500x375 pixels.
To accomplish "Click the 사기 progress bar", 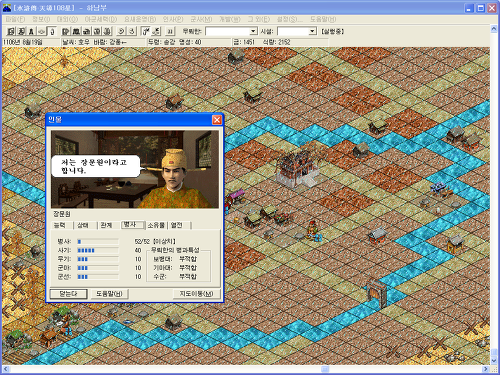I will (x=98, y=250).
